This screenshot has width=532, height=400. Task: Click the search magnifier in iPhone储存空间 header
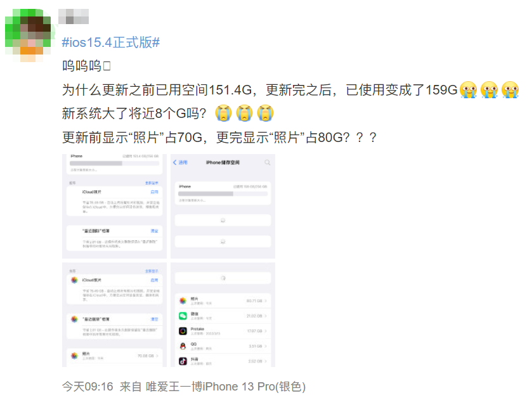click(x=268, y=162)
